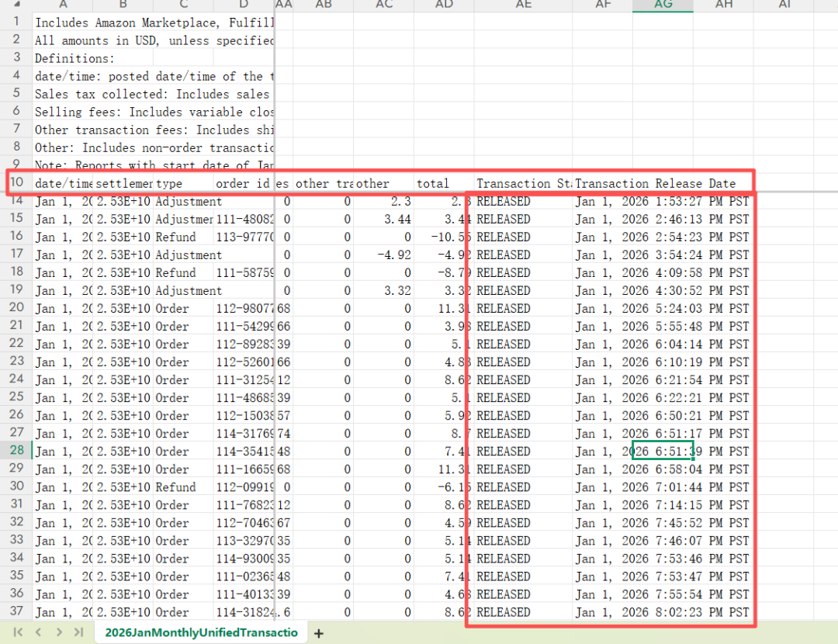This screenshot has width=838, height=644.
Task: Select column AE header
Action: pos(523,5)
